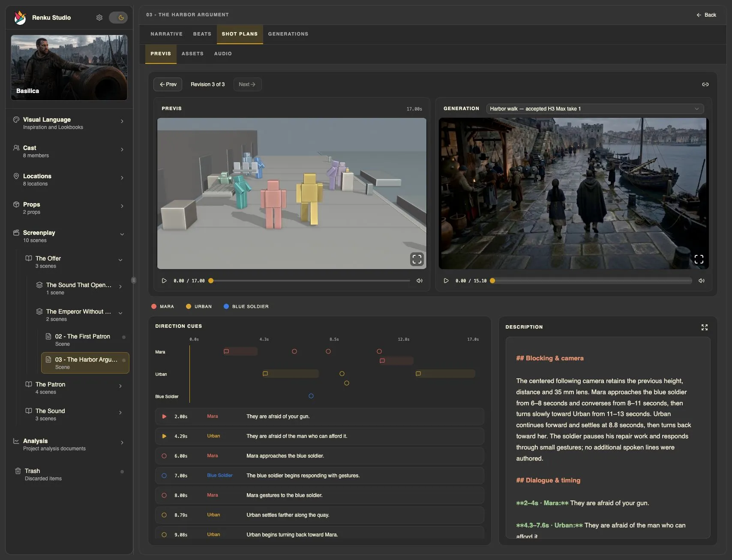Expand the Locations section chevron
Screen dimensions: 732x560
tap(122, 178)
